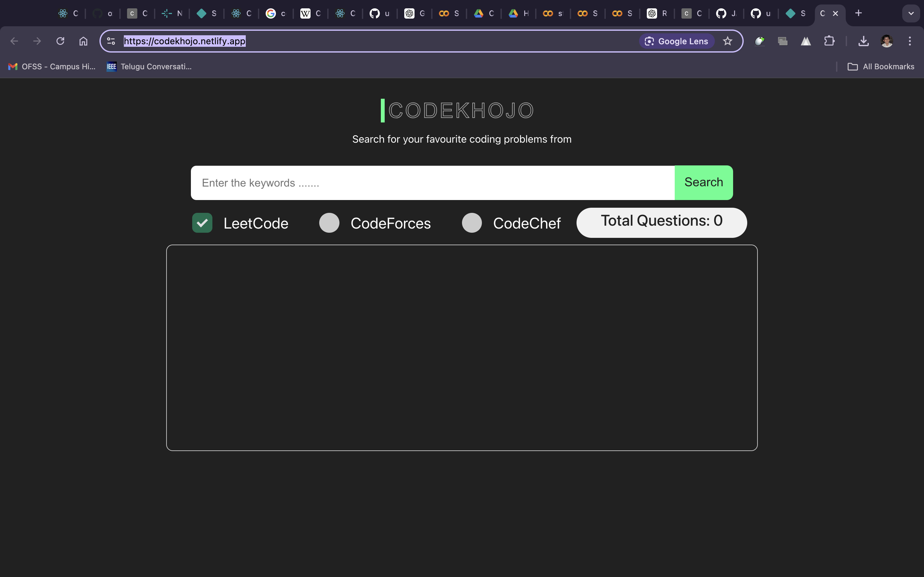Switch to the Wikipedia tab
This screenshot has width=924, height=577.
click(309, 13)
